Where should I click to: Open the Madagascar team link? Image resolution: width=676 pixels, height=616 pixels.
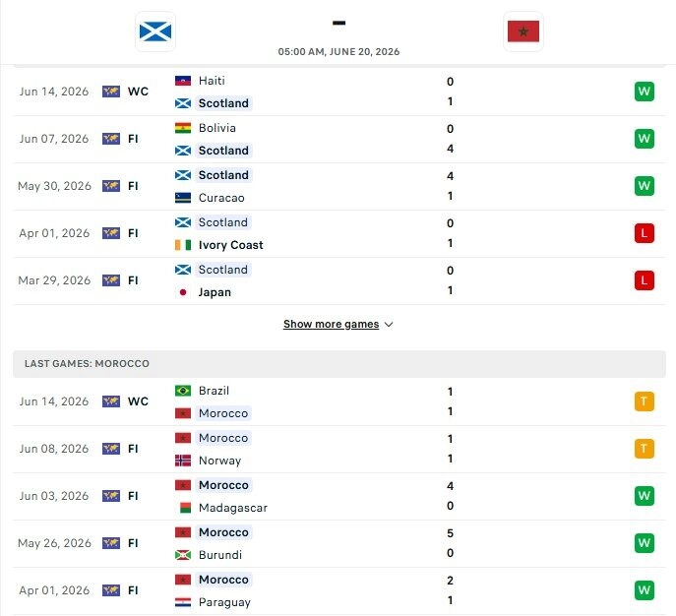coord(233,508)
